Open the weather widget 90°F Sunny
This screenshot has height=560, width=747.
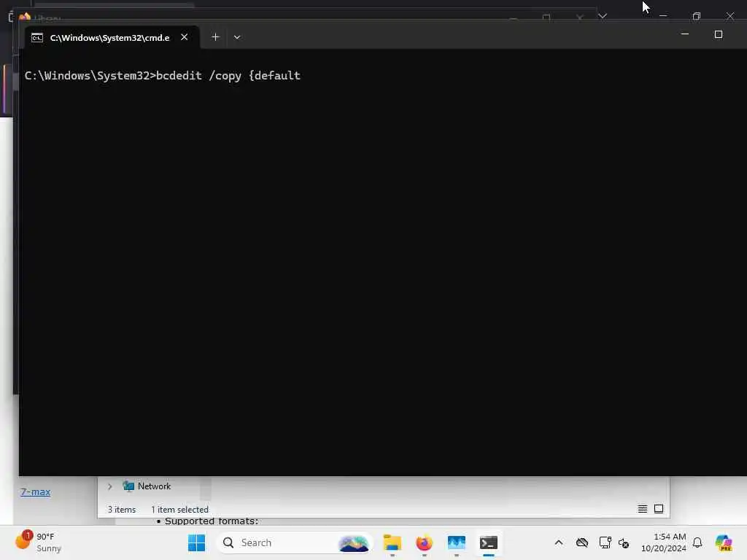pos(38,542)
